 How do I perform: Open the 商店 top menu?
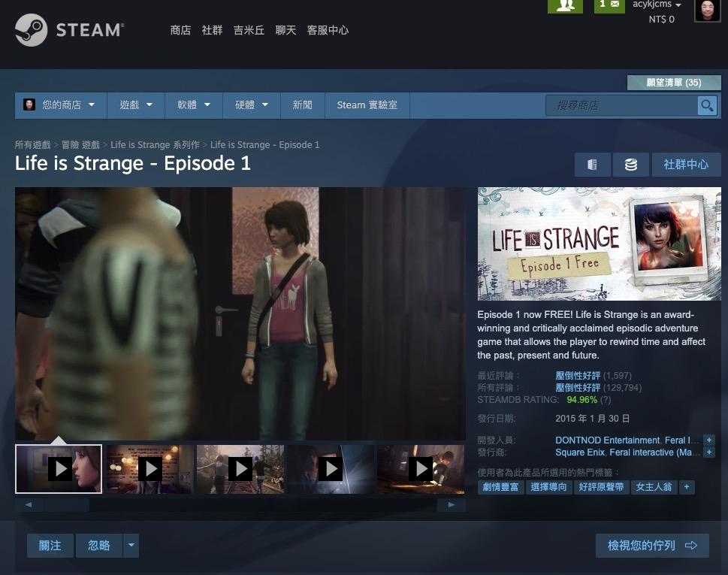[180, 30]
